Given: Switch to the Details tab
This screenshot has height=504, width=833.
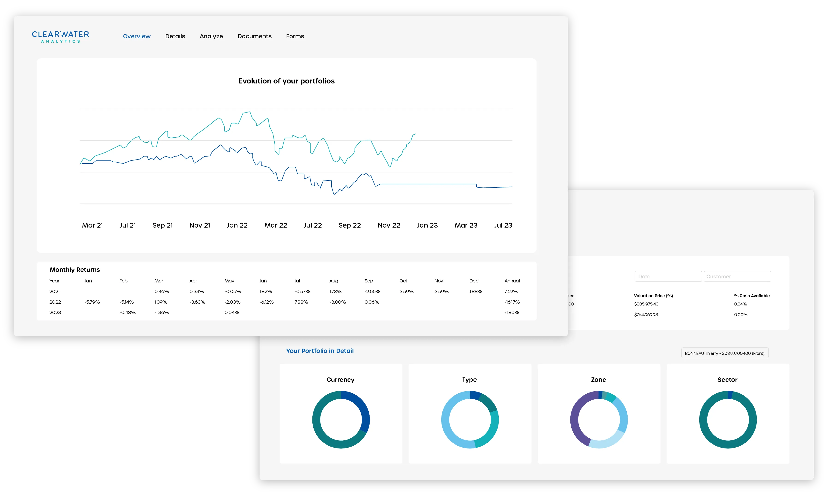Looking at the screenshot, I should tap(175, 36).
